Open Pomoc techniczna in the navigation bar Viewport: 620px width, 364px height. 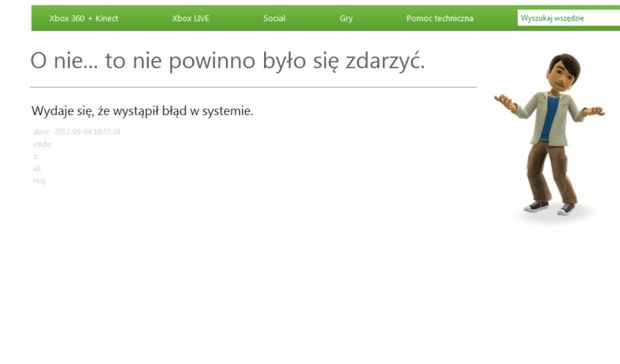(440, 18)
